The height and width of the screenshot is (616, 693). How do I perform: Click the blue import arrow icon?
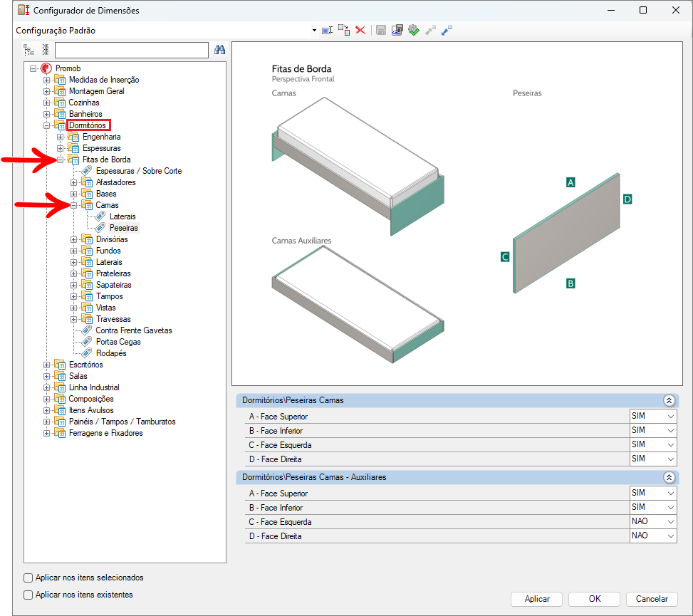[x=447, y=30]
